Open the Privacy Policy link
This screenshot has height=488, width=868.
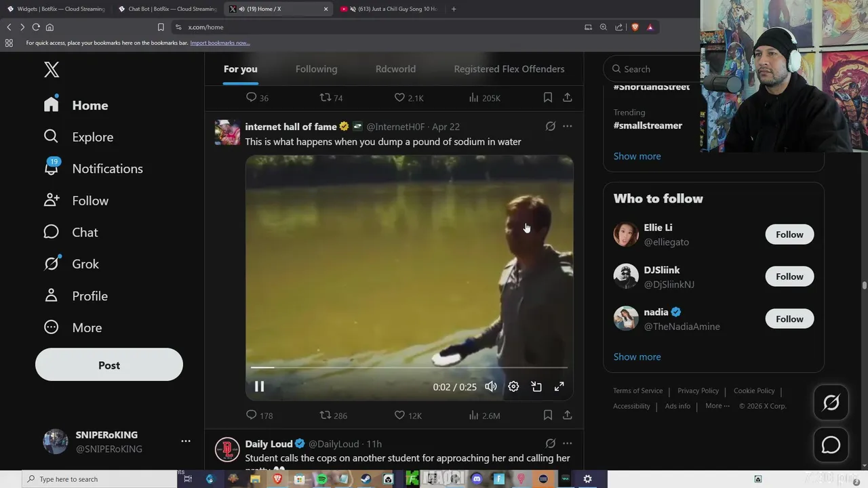click(x=698, y=391)
